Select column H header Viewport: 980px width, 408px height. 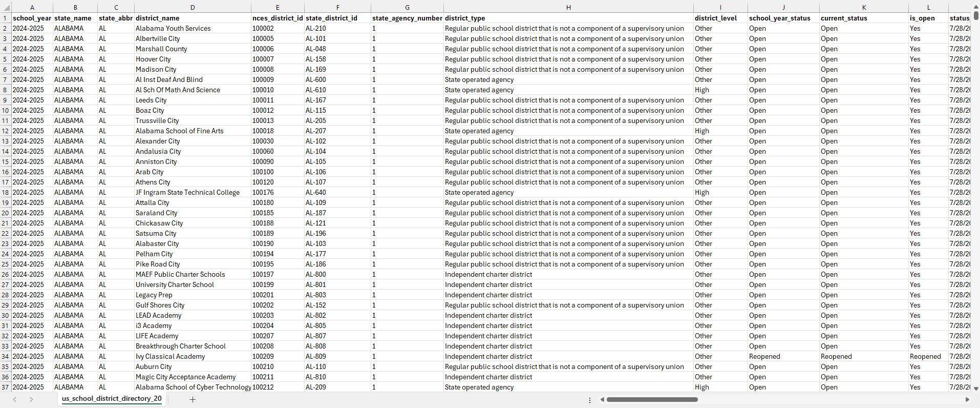pos(568,8)
